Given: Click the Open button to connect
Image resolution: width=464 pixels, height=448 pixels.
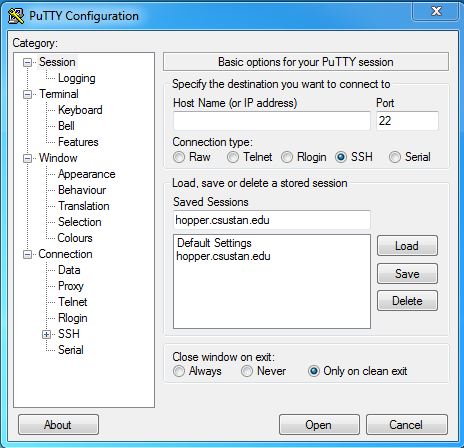Looking at the screenshot, I should point(319,425).
